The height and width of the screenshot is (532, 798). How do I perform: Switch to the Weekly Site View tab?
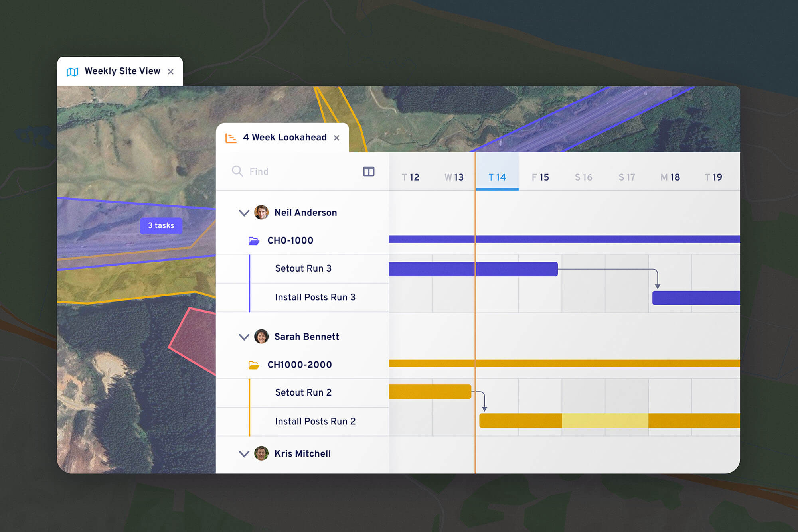point(122,71)
